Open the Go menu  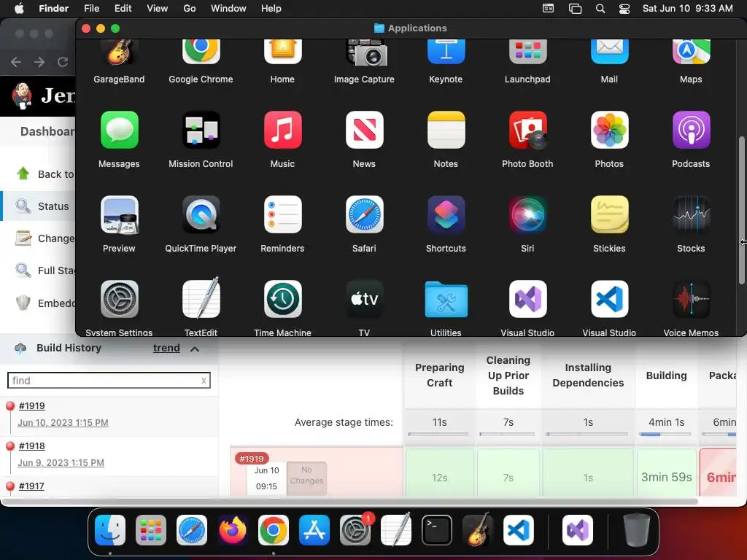190,9
